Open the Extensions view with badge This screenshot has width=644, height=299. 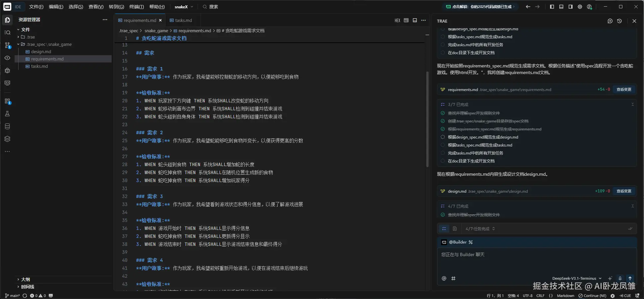pyautogui.click(x=7, y=101)
